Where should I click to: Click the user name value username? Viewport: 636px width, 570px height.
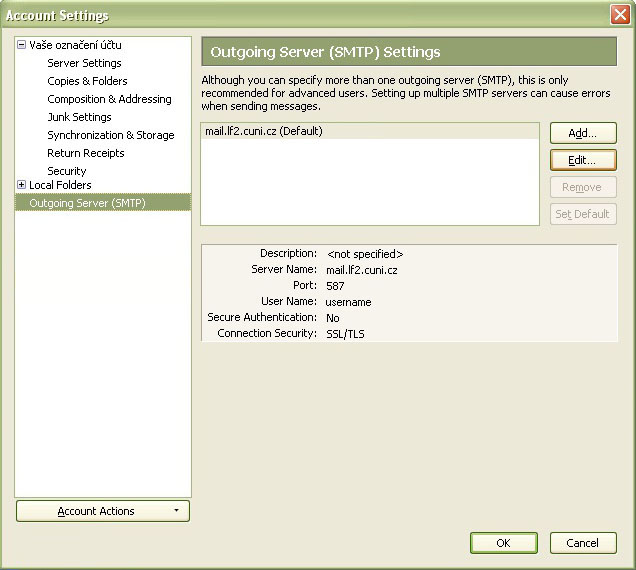point(348,302)
